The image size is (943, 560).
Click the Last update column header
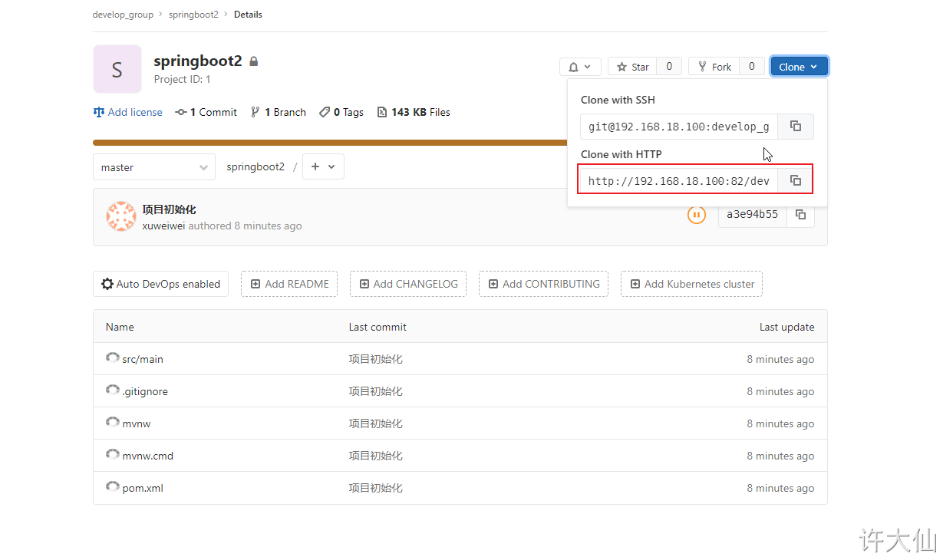787,327
